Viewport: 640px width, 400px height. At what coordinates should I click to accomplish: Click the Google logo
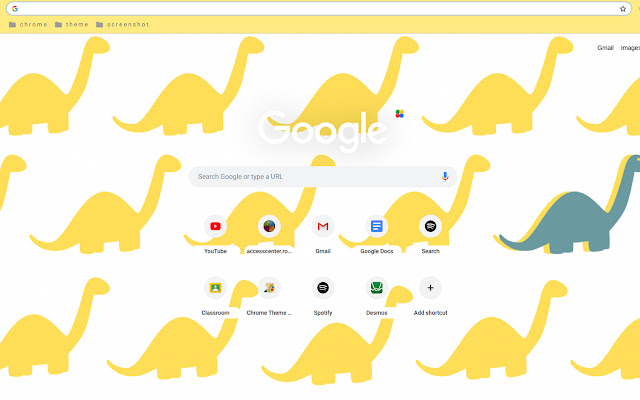pyautogui.click(x=322, y=130)
